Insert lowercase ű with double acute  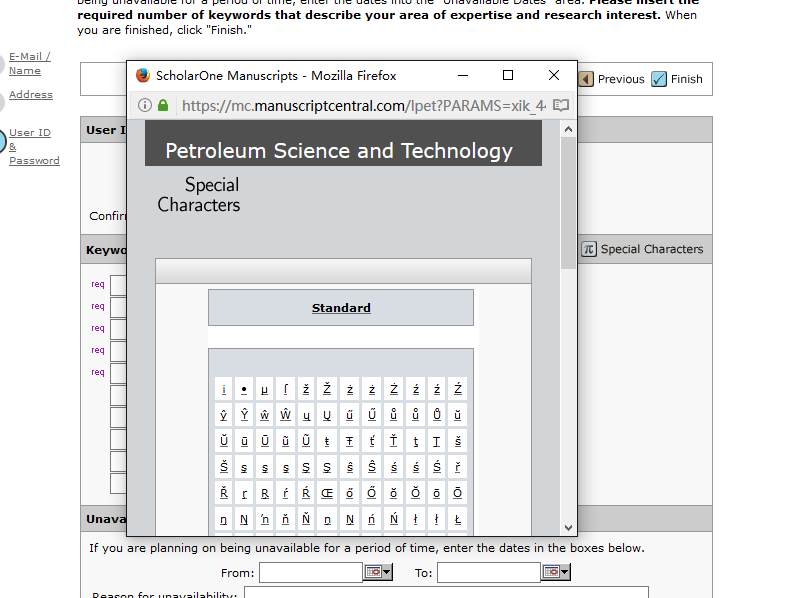pos(350,415)
